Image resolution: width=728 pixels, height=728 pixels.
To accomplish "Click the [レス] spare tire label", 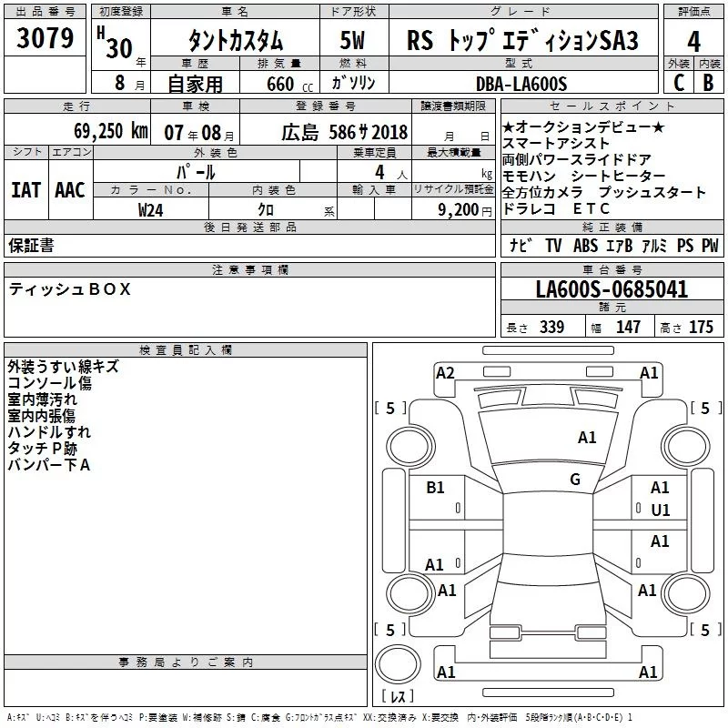I will click(398, 696).
